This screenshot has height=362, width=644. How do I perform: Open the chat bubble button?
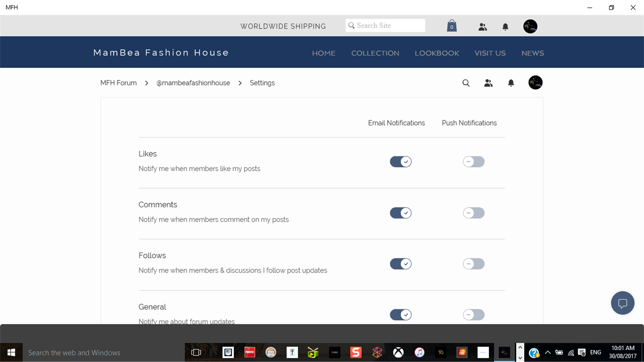coord(623,303)
